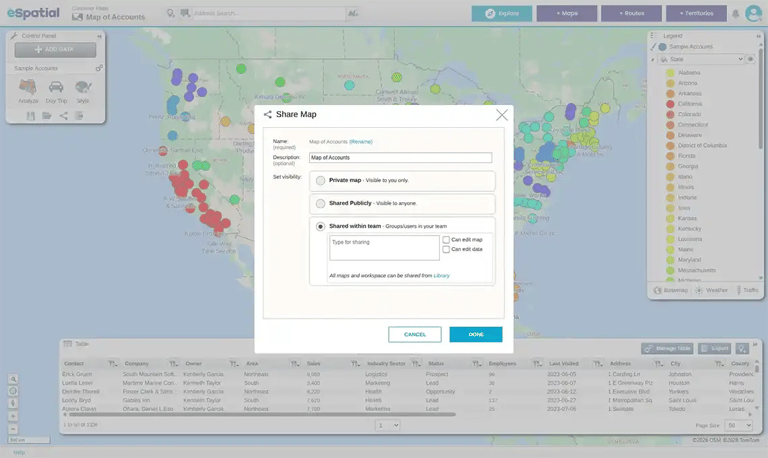Toggle the Traffic option in Legend
Screen dimensions: 768x458
747,290
